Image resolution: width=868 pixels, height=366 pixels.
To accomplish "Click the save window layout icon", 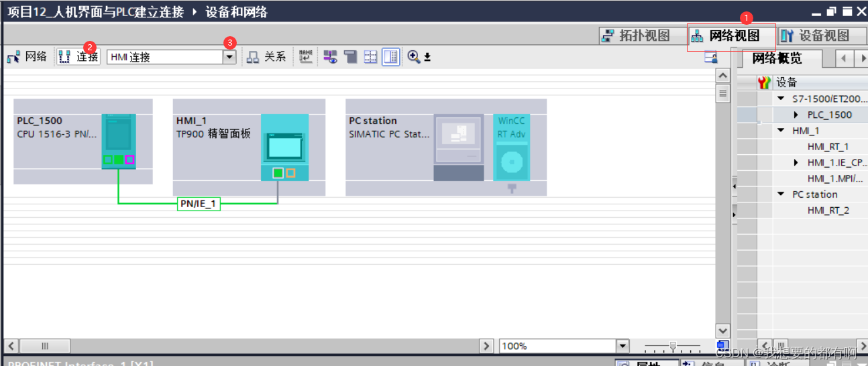I will click(711, 58).
